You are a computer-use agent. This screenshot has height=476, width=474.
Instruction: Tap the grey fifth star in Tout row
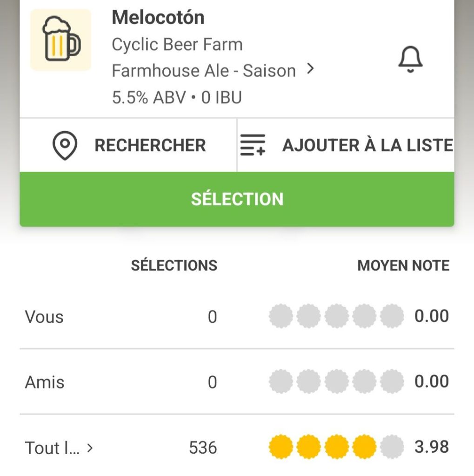click(x=392, y=447)
